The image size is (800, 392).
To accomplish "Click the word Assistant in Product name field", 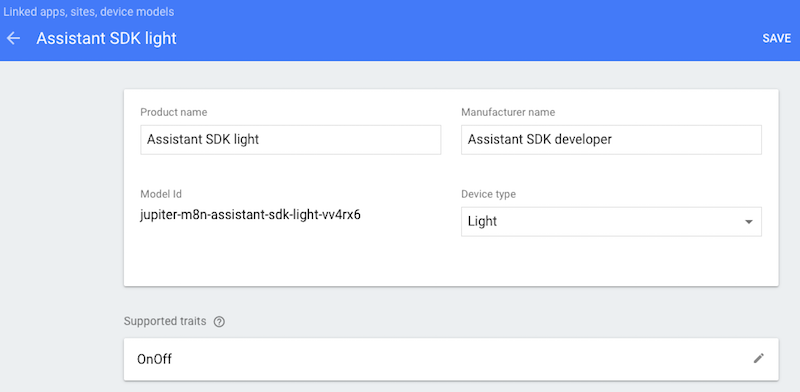I will [x=172, y=139].
